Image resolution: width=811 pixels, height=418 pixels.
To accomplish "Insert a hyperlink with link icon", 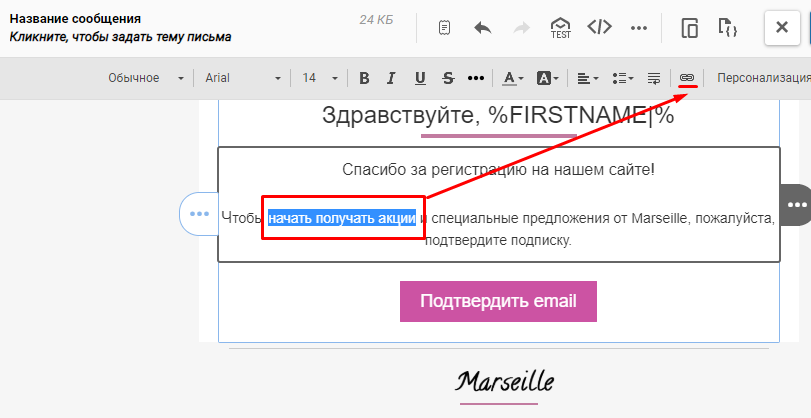I will click(686, 78).
